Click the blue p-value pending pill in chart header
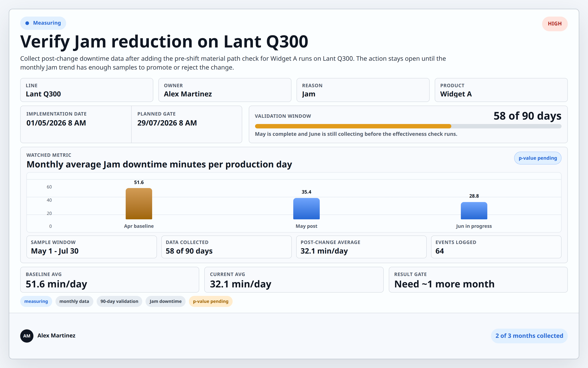This screenshot has width=588, height=368. (537, 158)
